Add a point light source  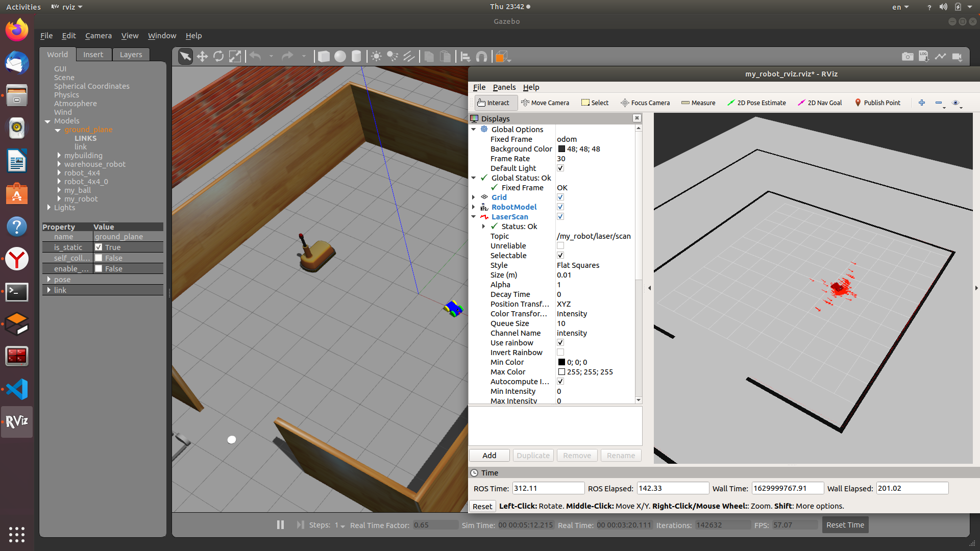click(376, 57)
